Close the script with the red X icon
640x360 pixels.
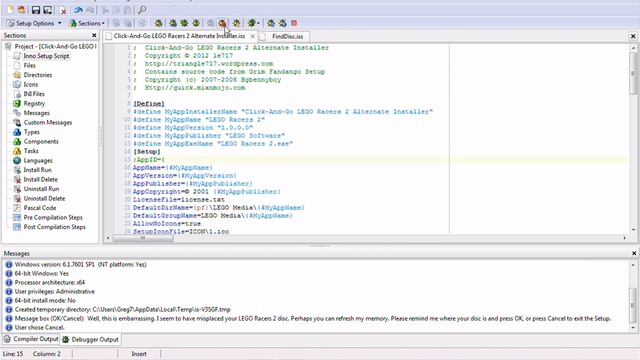(x=63, y=10)
